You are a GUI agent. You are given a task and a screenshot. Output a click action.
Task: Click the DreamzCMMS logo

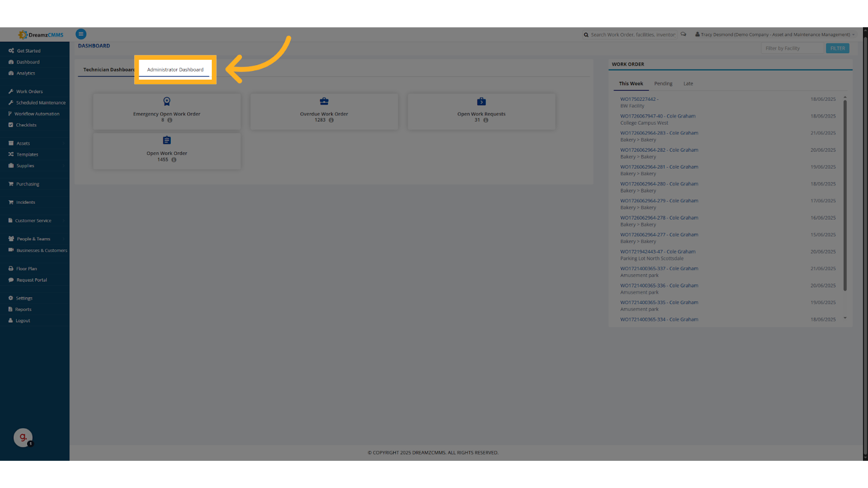click(x=41, y=35)
